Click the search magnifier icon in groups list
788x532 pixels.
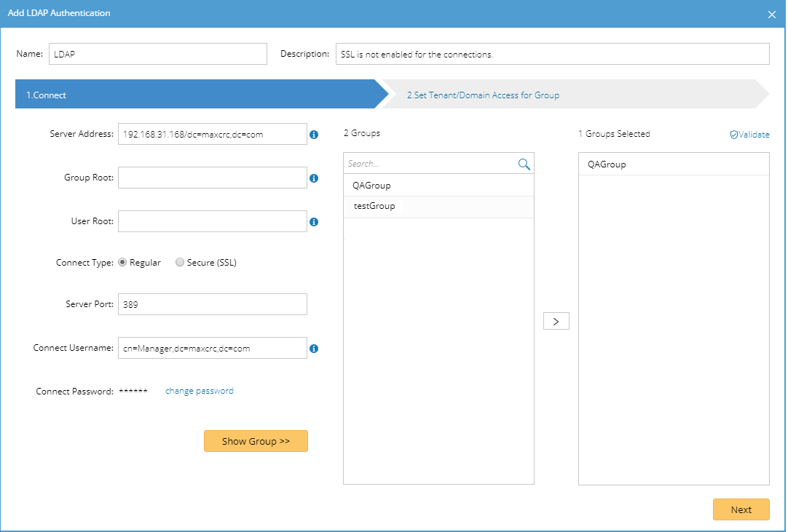coord(524,164)
